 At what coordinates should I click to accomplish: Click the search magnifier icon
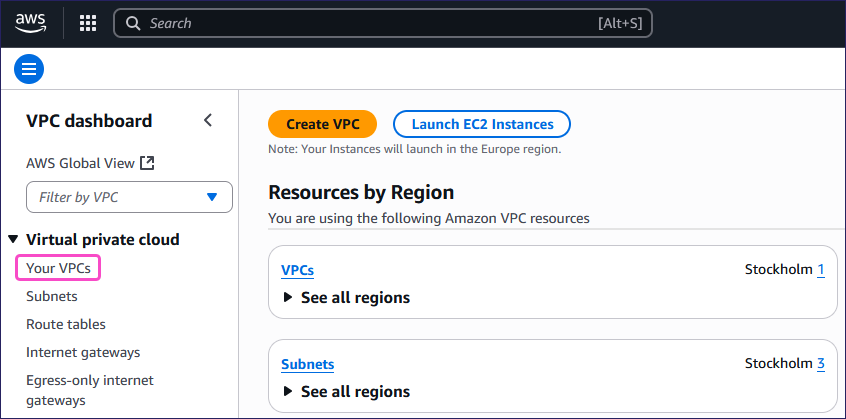point(133,23)
